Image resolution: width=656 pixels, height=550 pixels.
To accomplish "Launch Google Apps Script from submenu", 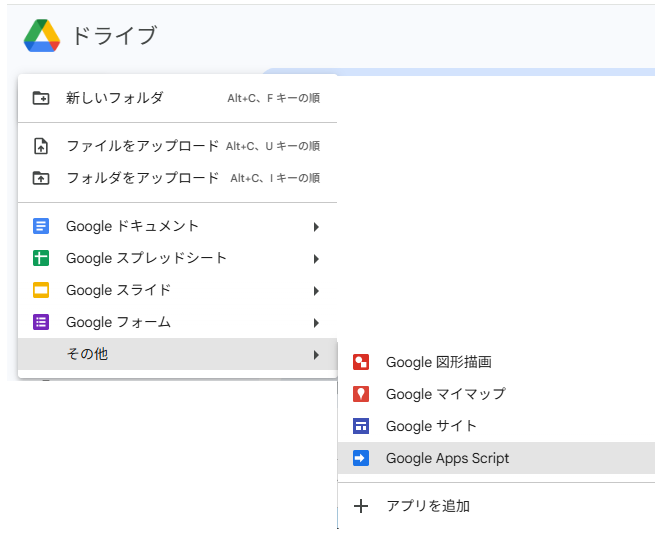I will [x=496, y=458].
